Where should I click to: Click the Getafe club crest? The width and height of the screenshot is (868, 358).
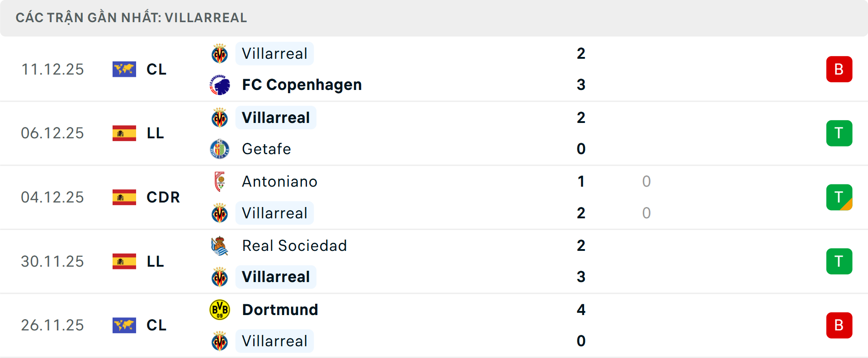220,149
